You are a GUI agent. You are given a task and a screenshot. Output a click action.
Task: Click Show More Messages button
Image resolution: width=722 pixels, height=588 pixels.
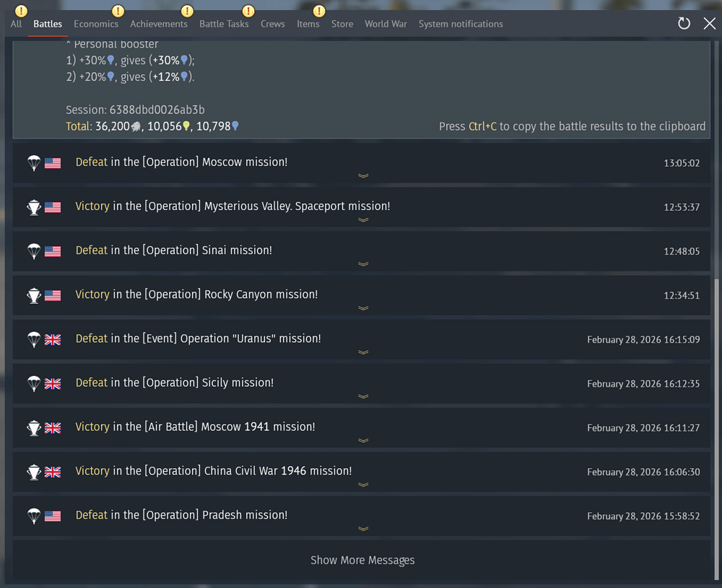pyautogui.click(x=362, y=560)
